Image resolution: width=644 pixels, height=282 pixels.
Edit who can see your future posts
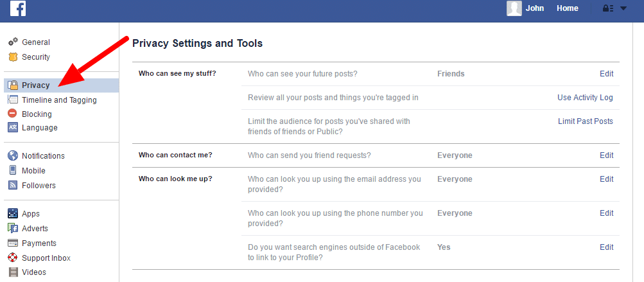point(606,74)
